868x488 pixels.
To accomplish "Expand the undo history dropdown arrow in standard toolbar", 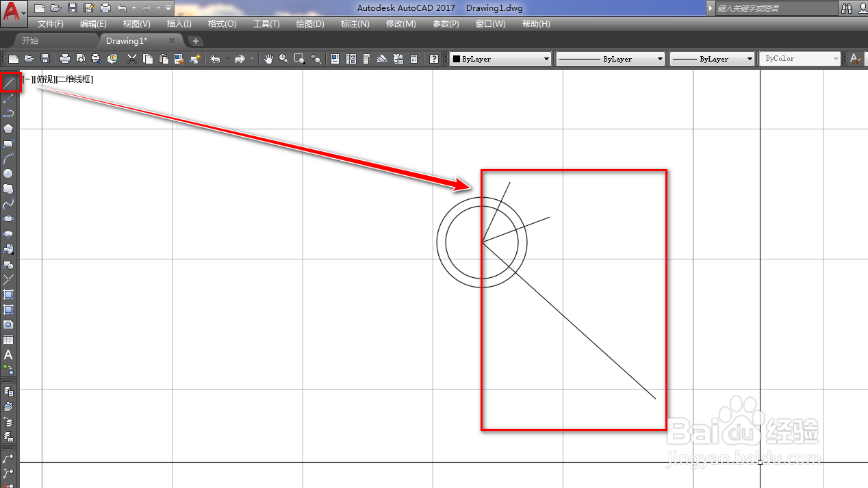I will (x=227, y=59).
